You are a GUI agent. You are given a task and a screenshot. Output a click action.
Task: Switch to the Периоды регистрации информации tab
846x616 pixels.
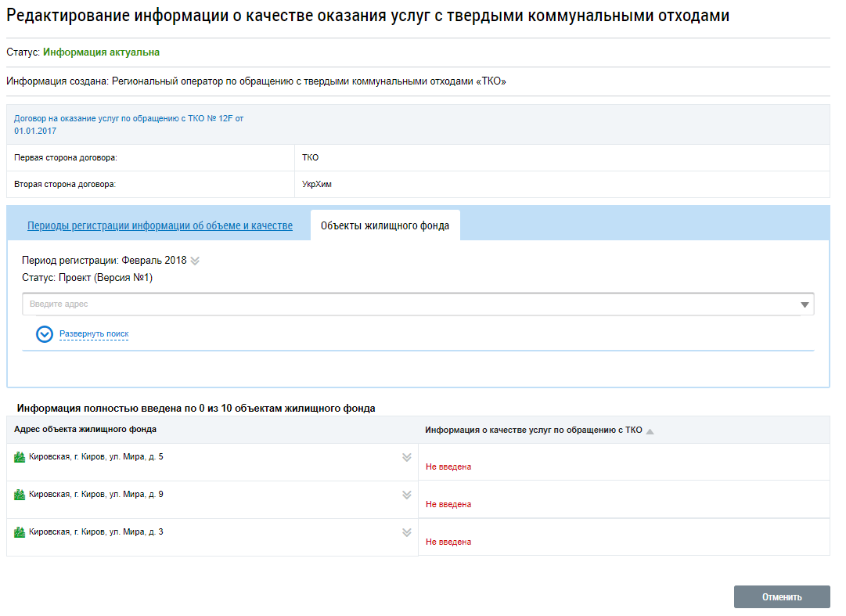pos(160,226)
